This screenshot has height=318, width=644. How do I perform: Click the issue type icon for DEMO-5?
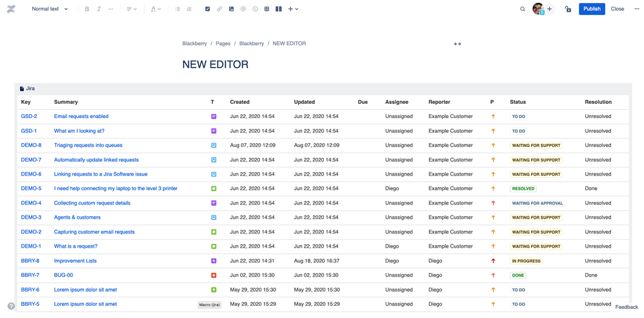[x=214, y=189]
